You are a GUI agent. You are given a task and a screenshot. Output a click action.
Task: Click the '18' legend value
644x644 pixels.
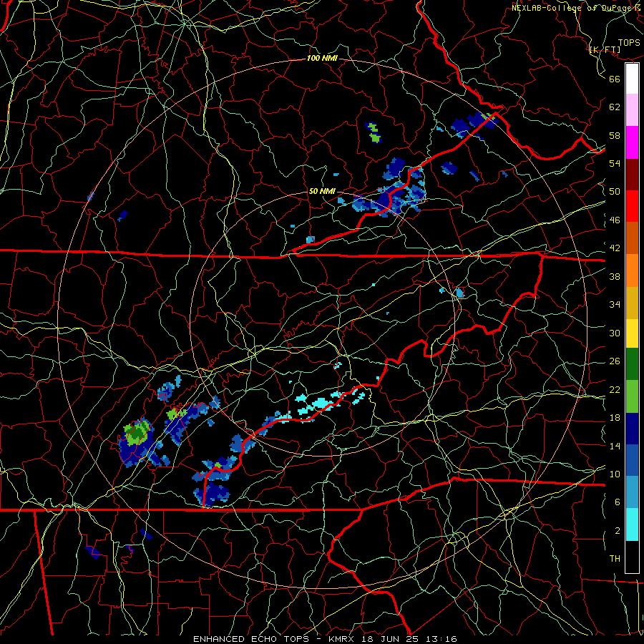(x=615, y=418)
